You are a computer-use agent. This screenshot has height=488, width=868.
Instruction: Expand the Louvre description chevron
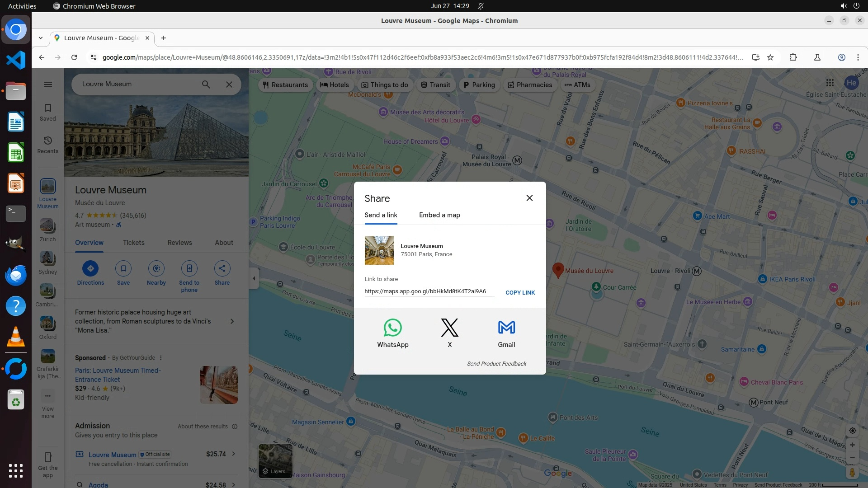232,321
